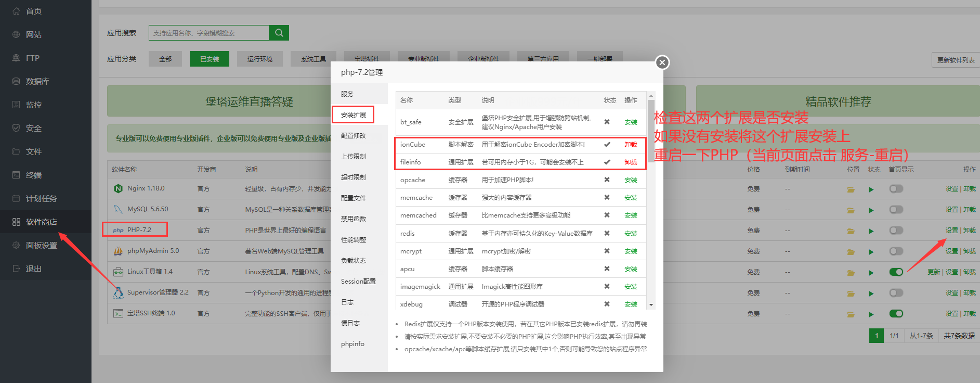980x383 pixels.
Task: Click MySQL 5.6.50 in the software list
Action: click(148, 209)
